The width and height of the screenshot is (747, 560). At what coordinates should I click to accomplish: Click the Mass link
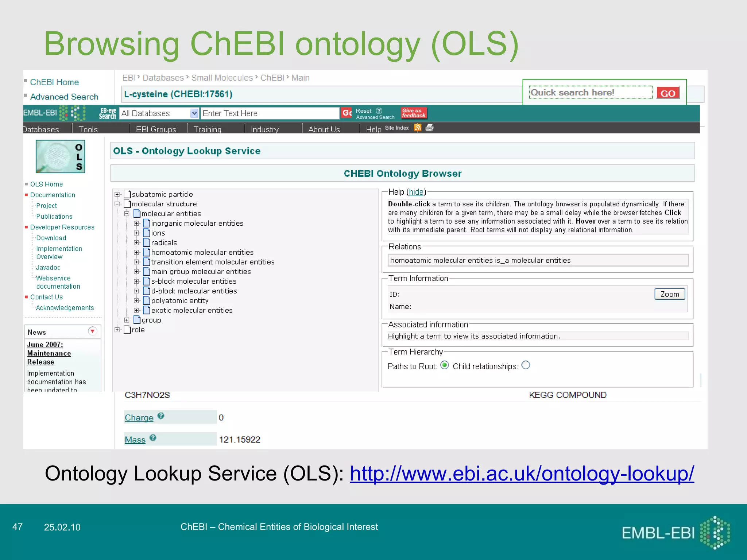[135, 440]
